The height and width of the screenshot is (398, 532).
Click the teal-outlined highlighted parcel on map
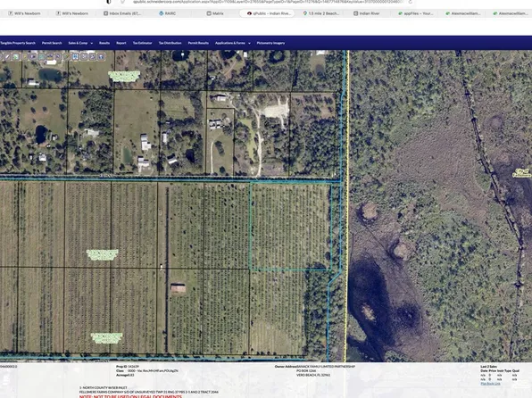click(x=290, y=227)
